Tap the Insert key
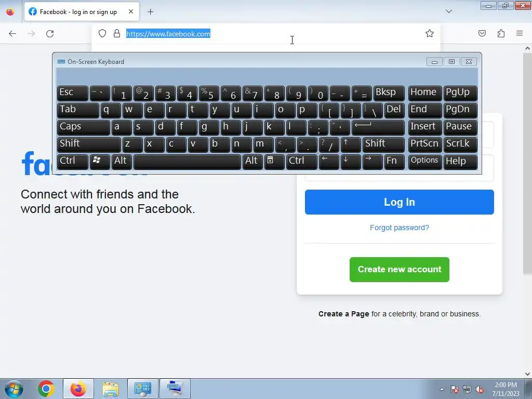Screen dimensions: 532x399 pos(425,127)
